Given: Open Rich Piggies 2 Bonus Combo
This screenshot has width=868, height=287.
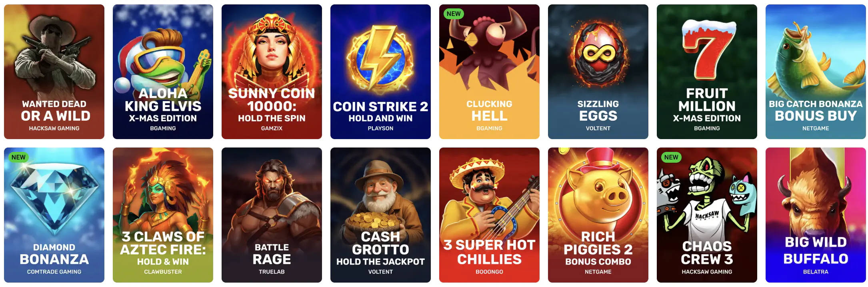Looking at the screenshot, I should click(598, 215).
